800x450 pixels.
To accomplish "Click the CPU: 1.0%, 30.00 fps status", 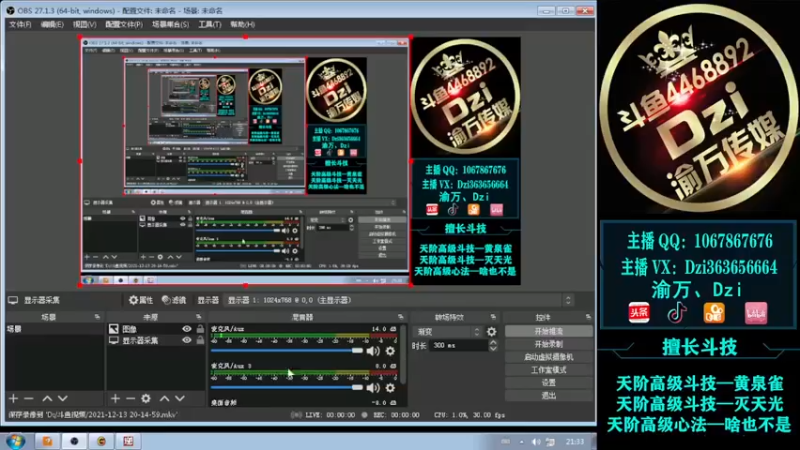I will tap(469, 415).
